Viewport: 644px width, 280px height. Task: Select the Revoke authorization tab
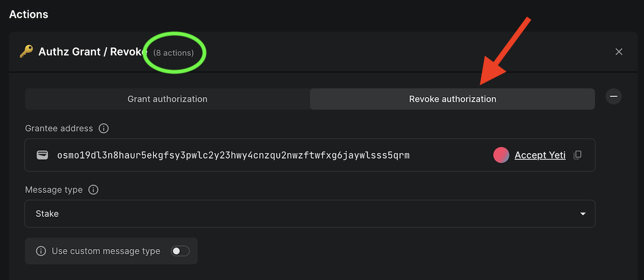tap(452, 99)
